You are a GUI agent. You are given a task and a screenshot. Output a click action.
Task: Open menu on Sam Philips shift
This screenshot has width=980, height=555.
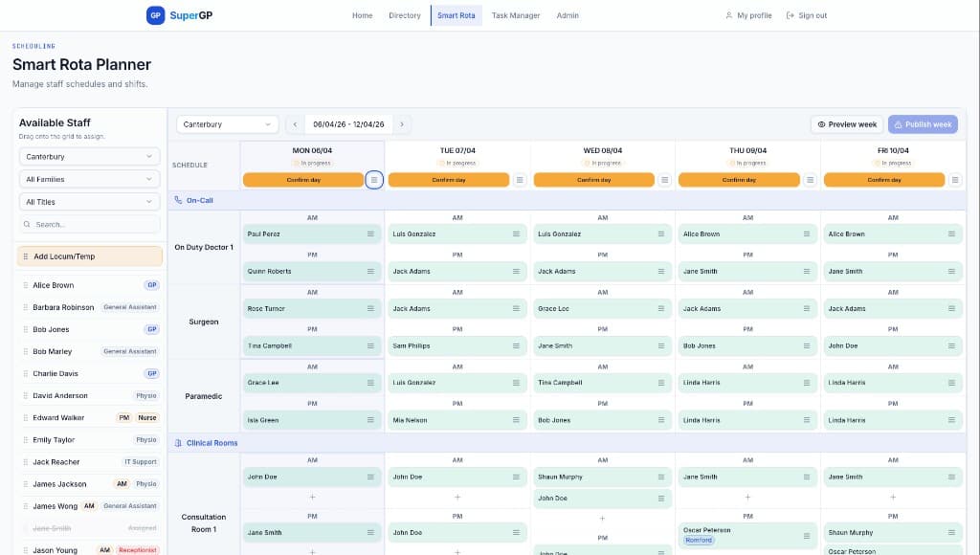(x=516, y=345)
